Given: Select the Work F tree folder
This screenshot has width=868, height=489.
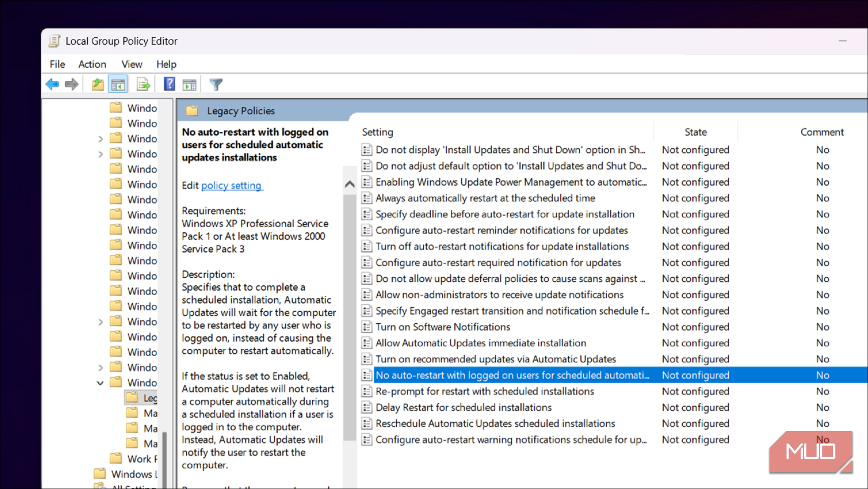Looking at the screenshot, I should click(x=134, y=459).
